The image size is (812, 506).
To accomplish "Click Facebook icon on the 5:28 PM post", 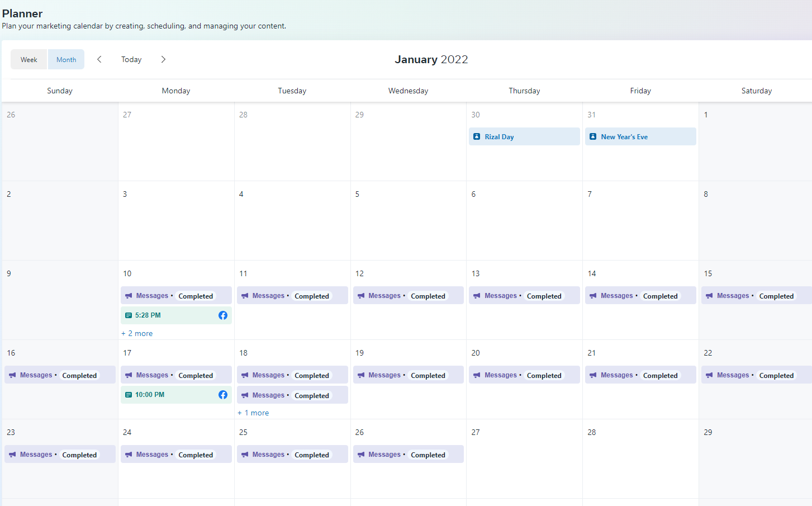I will (x=223, y=315).
